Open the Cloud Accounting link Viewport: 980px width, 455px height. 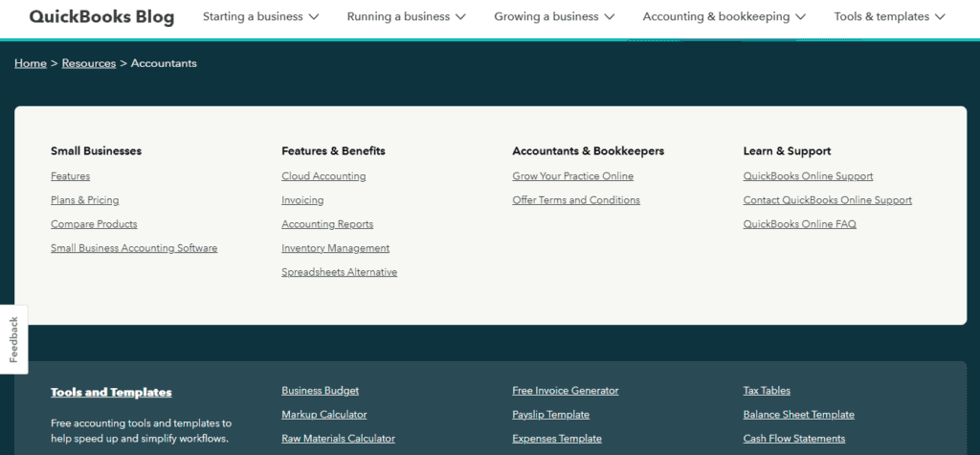[323, 176]
